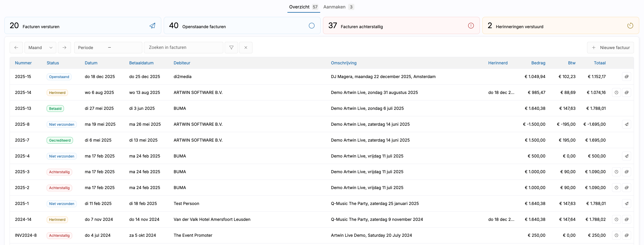Click the coins payment icon for invoice 2025-15

[x=626, y=77]
